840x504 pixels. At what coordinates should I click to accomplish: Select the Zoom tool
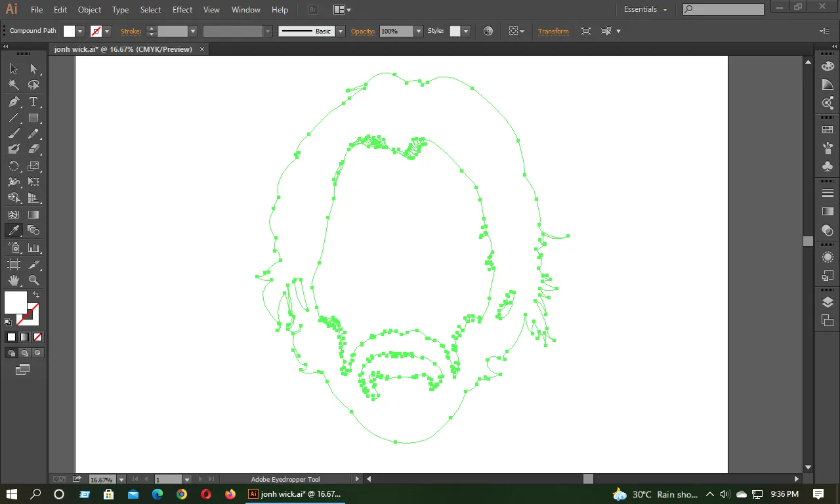click(33, 280)
